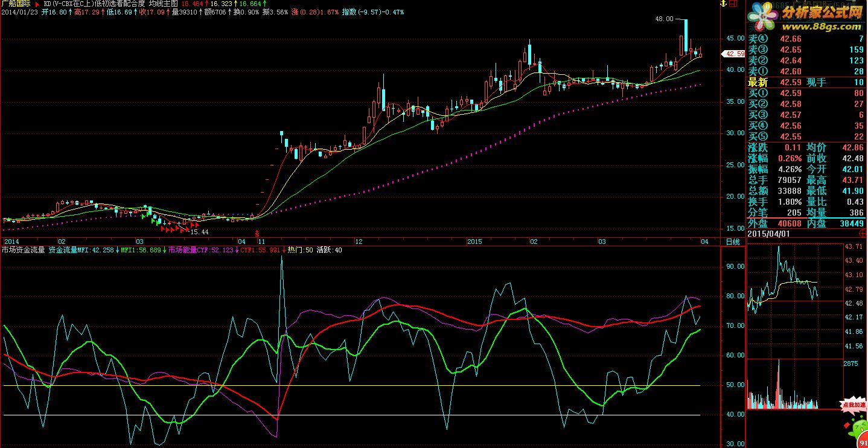Click the intraday price mini chart
This screenshot has width=868, height=448.
[x=794, y=300]
